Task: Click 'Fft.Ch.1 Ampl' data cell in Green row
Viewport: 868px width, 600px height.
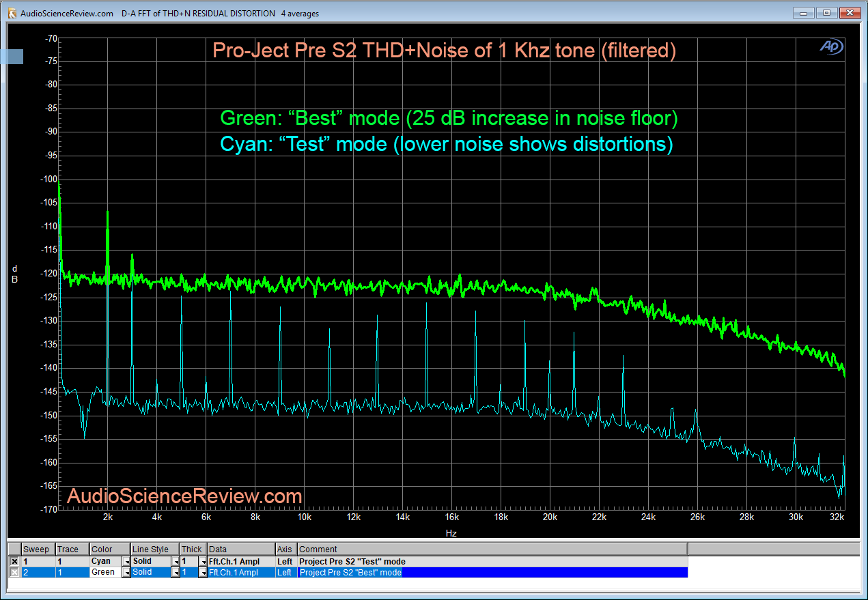Action: (242, 572)
